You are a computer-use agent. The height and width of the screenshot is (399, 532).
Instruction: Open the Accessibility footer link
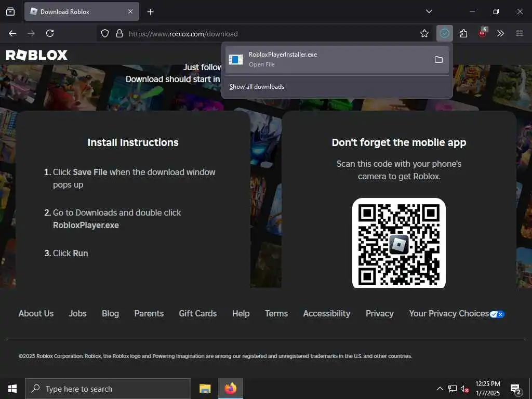coord(327,313)
